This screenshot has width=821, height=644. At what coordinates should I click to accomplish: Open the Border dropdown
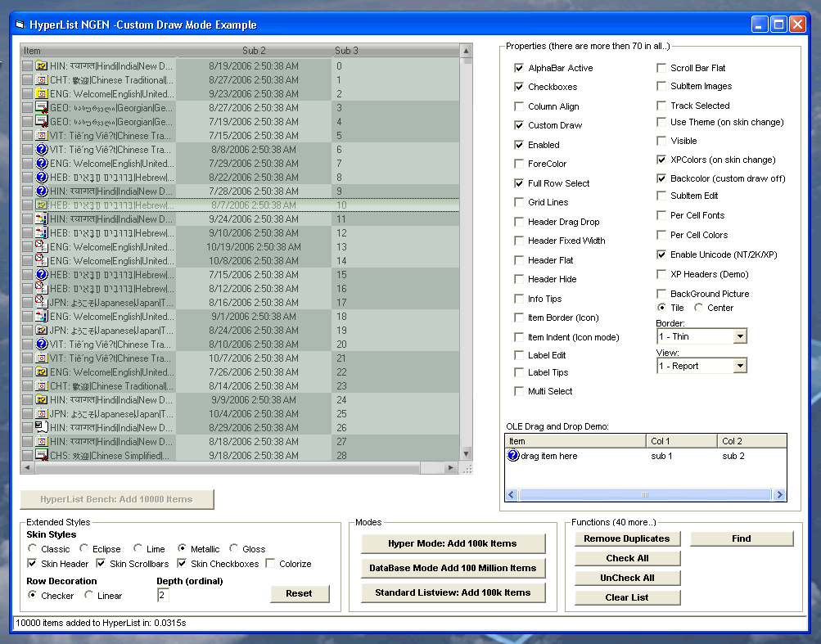[739, 336]
